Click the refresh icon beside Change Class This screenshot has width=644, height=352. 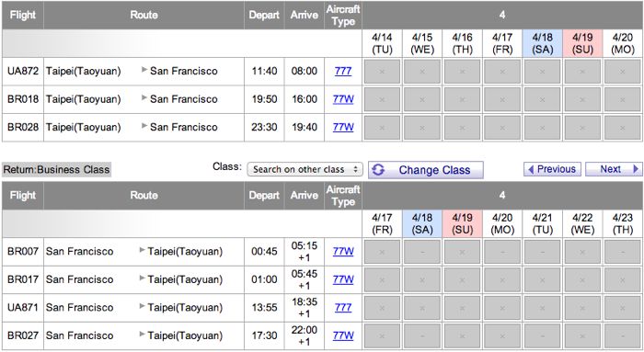coord(378,170)
